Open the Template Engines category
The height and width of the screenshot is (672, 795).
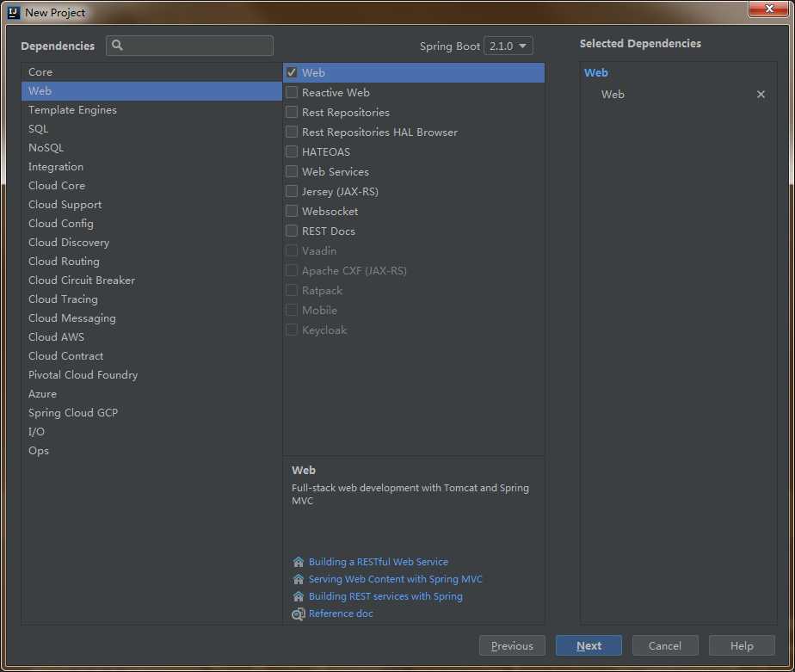151,110
